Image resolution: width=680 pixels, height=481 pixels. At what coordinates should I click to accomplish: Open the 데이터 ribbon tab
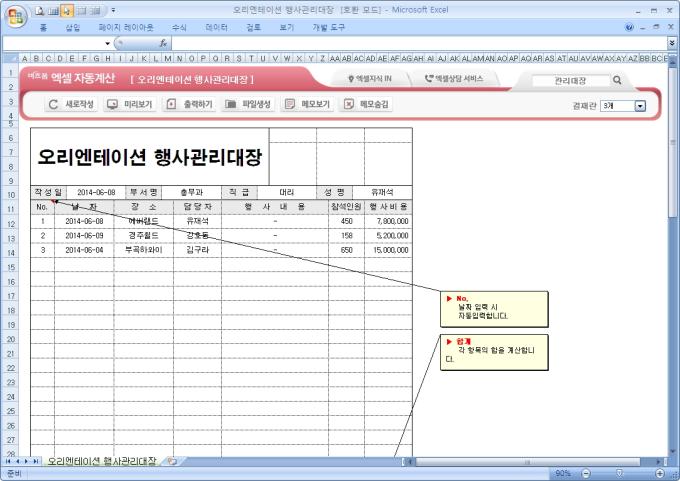point(216,28)
